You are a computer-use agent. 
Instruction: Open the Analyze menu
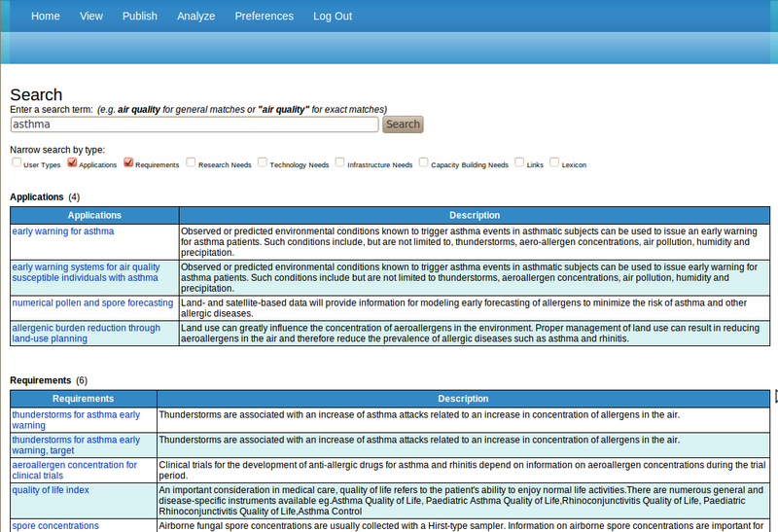[x=196, y=17]
